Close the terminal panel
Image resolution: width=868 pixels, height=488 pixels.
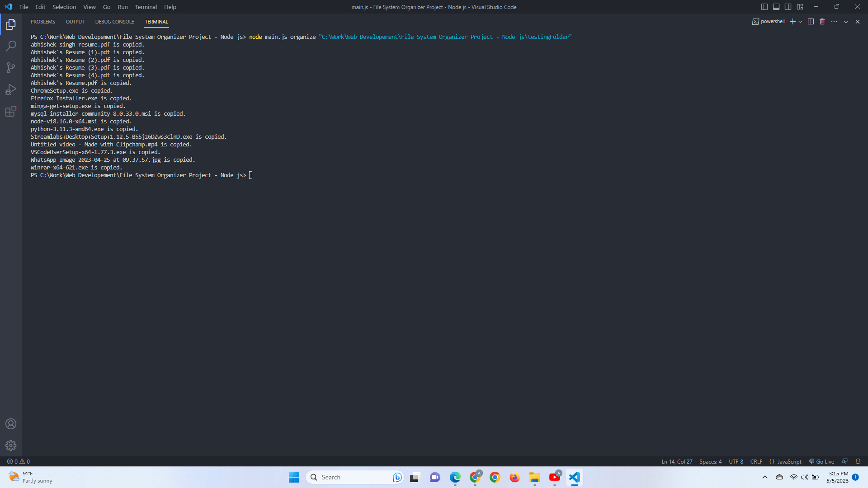pyautogui.click(x=858, y=22)
